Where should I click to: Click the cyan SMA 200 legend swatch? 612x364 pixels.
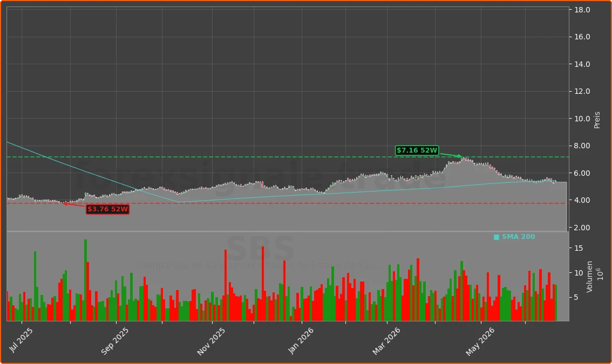pyautogui.click(x=497, y=237)
